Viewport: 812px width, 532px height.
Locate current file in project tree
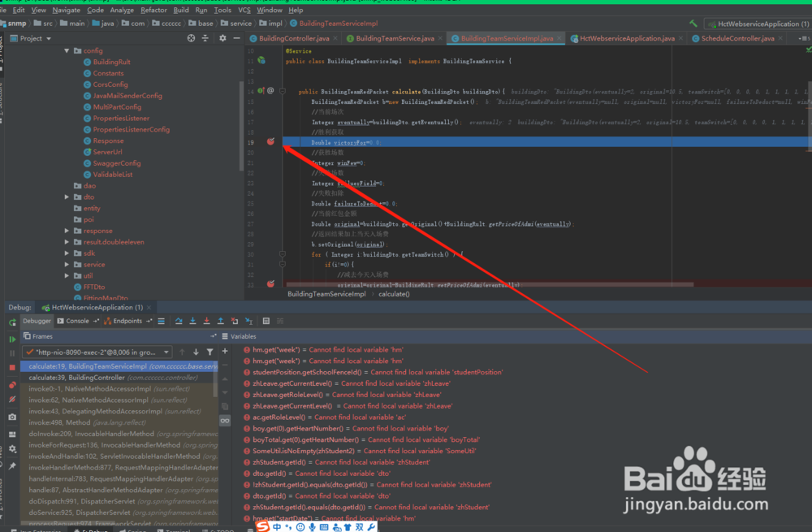pos(191,38)
